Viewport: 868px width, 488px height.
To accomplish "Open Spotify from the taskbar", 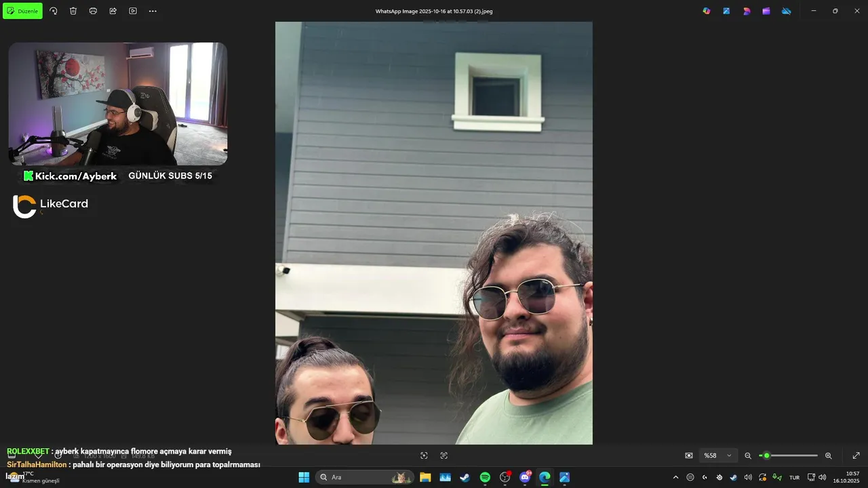I will (485, 477).
